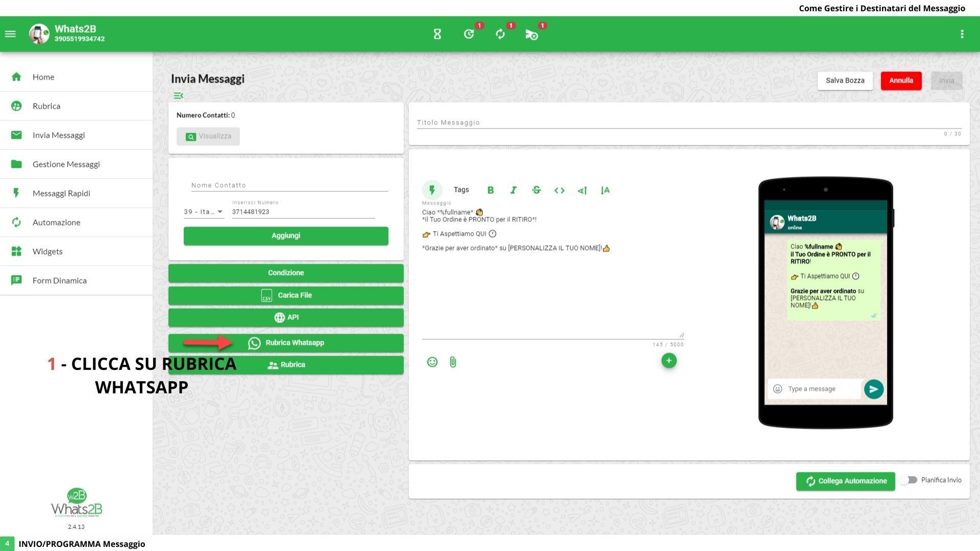Open Gestione Messaggi in sidebar
The image size is (980, 551).
coord(77,164)
